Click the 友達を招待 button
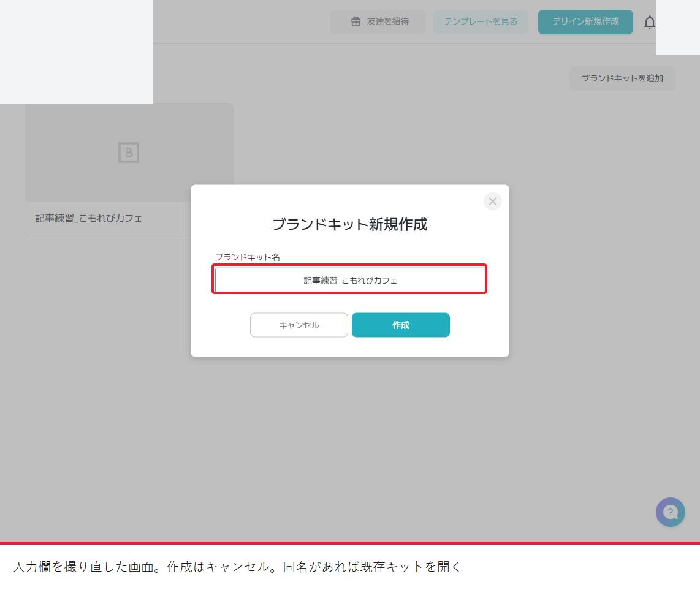 pyautogui.click(x=378, y=22)
